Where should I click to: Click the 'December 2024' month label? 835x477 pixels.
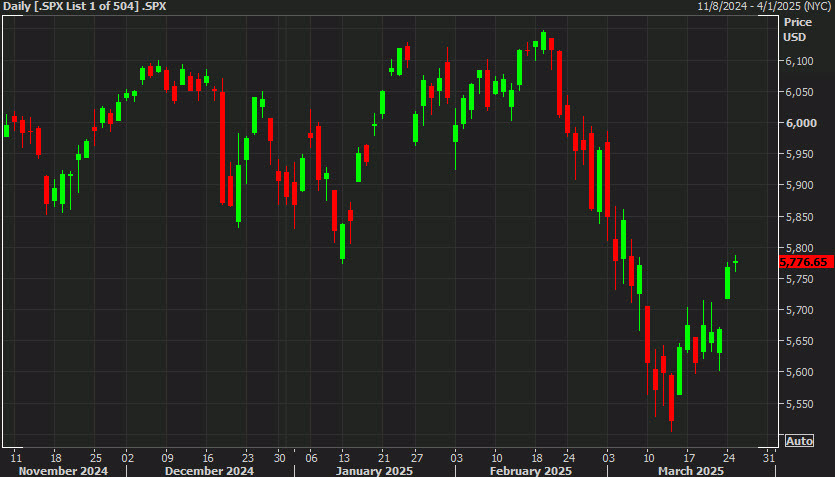click(209, 471)
